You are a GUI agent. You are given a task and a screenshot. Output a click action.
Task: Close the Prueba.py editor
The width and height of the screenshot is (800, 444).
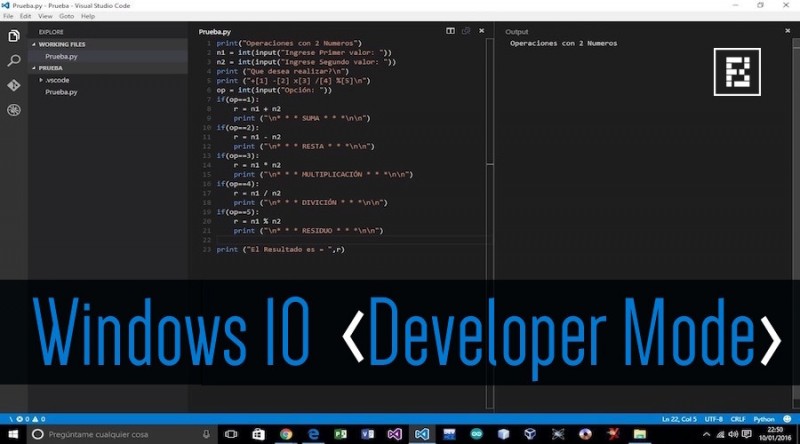[481, 31]
